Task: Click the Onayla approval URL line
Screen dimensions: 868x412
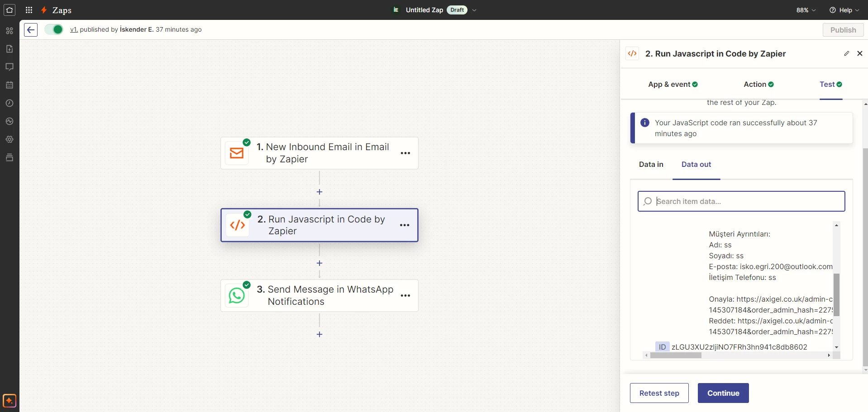Action: [771, 299]
